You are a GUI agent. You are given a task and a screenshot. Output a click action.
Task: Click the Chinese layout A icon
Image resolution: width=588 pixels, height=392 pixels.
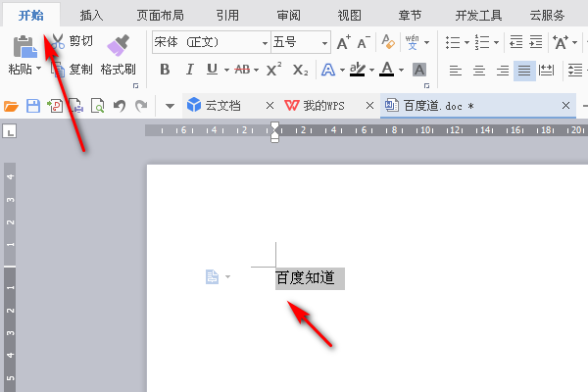point(561,42)
